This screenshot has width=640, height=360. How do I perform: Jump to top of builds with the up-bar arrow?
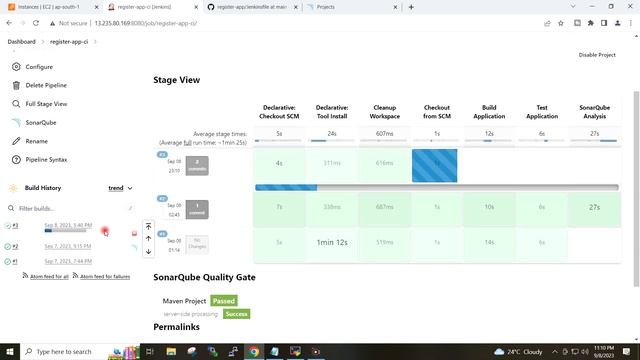tap(149, 226)
